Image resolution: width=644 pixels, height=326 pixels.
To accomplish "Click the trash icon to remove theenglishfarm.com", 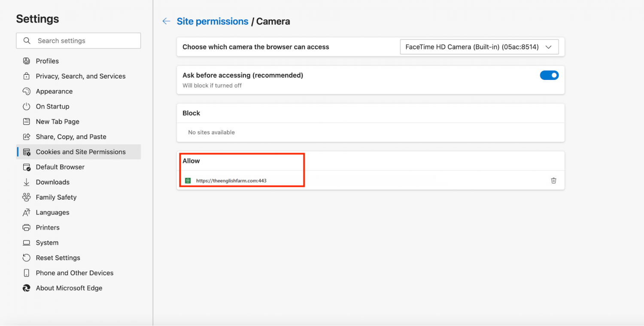I will point(553,180).
